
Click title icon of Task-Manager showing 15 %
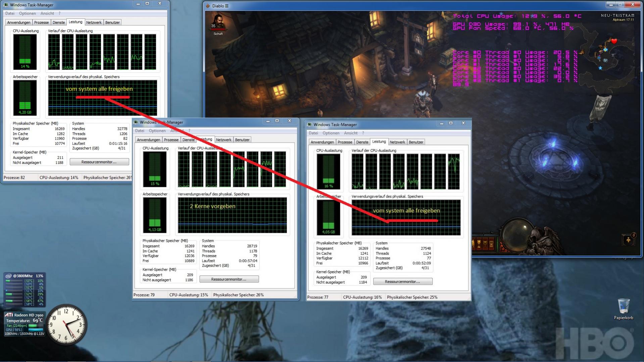(136, 122)
